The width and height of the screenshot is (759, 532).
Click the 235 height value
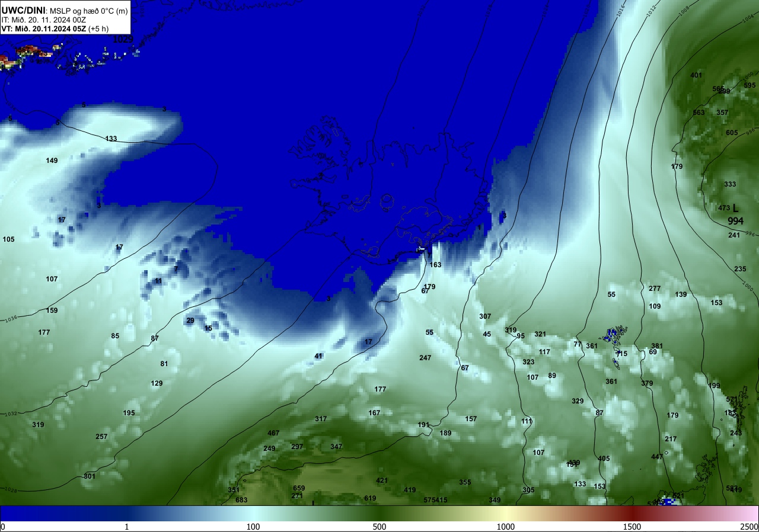[x=740, y=269]
